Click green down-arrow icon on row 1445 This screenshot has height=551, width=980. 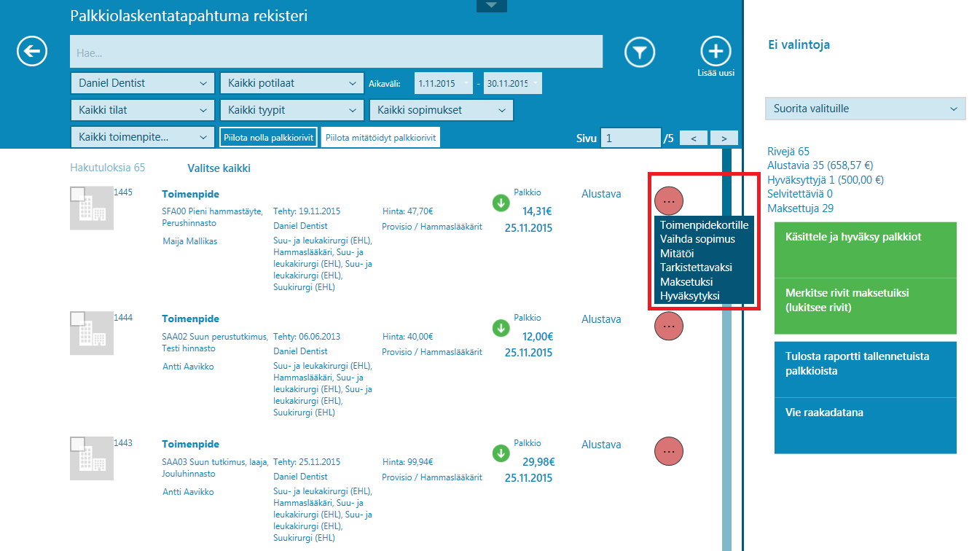pos(501,203)
